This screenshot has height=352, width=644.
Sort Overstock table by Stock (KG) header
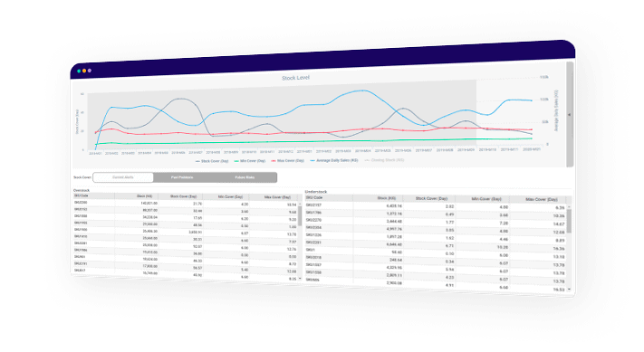[137, 196]
